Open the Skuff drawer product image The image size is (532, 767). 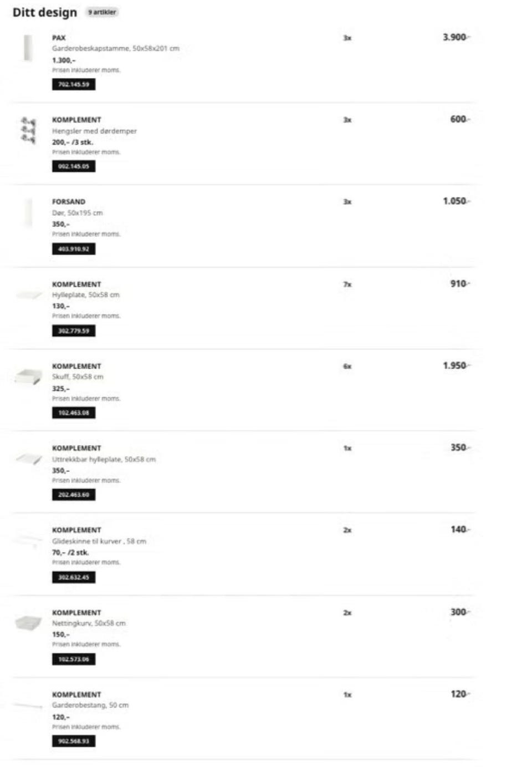[28, 377]
